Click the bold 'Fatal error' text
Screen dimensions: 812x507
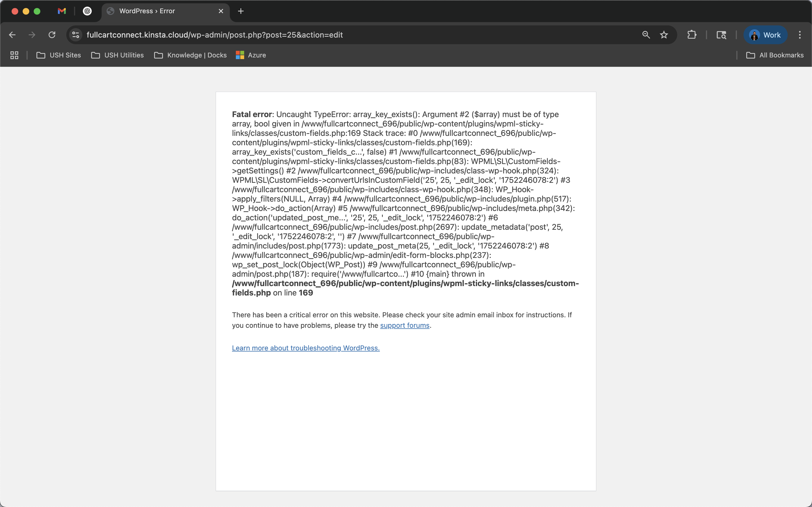click(252, 114)
